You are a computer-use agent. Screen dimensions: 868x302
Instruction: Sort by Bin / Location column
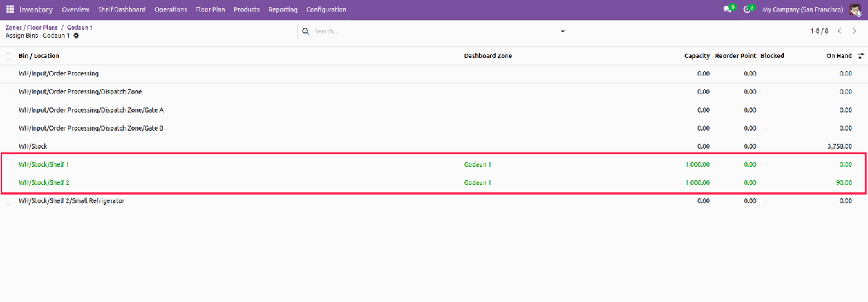point(38,56)
